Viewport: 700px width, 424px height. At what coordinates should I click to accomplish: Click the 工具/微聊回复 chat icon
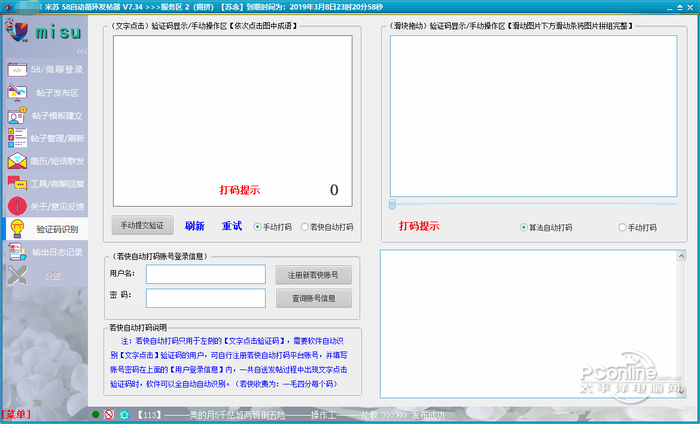tap(17, 183)
